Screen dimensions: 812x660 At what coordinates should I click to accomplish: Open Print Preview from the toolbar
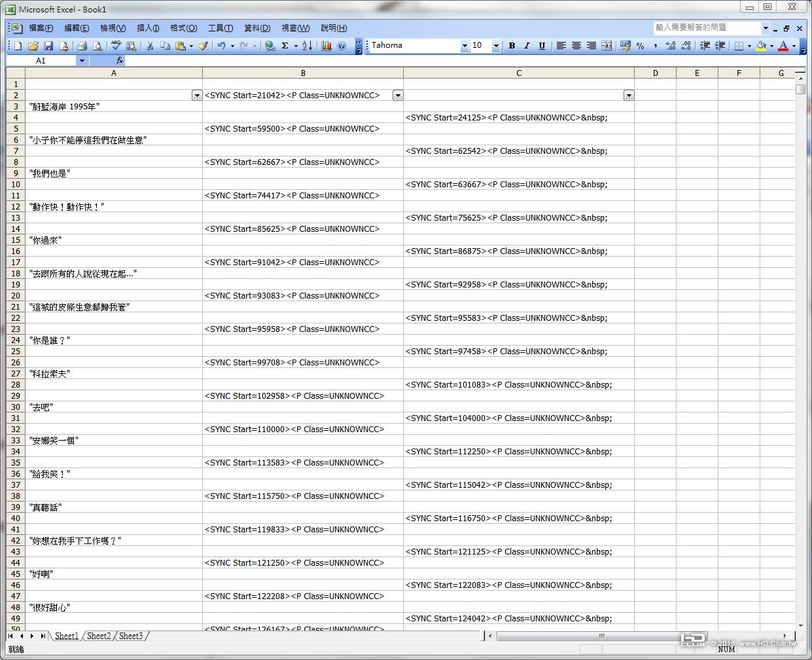[x=97, y=46]
